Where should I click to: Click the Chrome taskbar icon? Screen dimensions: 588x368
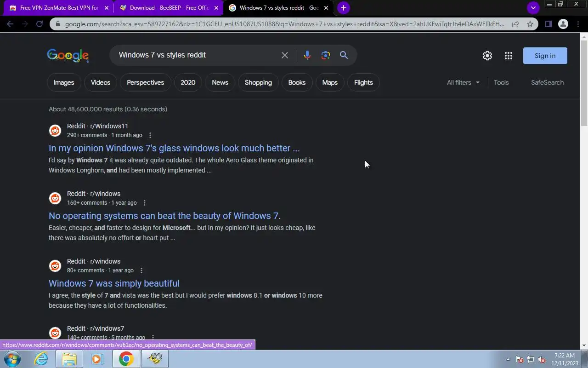126,359
